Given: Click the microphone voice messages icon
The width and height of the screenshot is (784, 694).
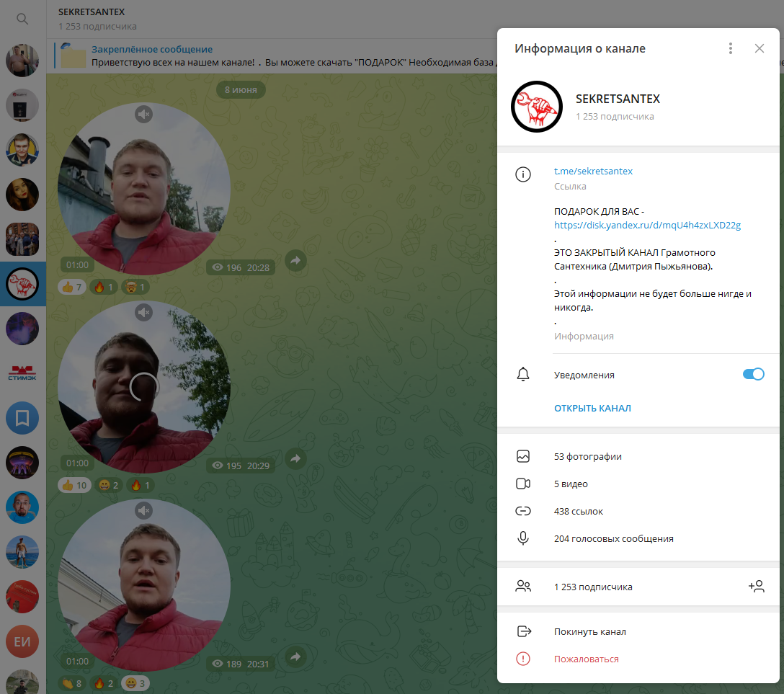Looking at the screenshot, I should pos(523,538).
